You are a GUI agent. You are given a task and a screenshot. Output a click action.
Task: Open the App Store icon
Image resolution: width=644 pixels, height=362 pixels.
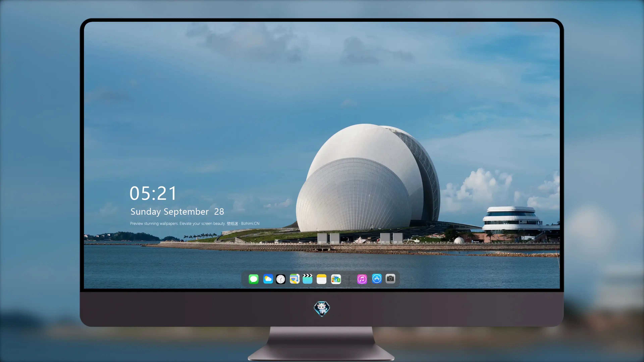click(377, 279)
